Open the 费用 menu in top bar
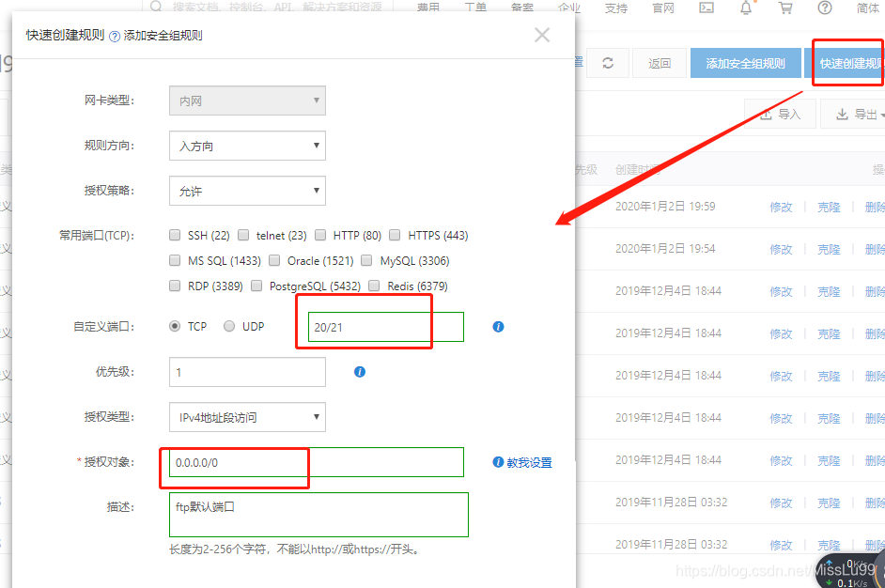The image size is (885, 588). (427, 8)
